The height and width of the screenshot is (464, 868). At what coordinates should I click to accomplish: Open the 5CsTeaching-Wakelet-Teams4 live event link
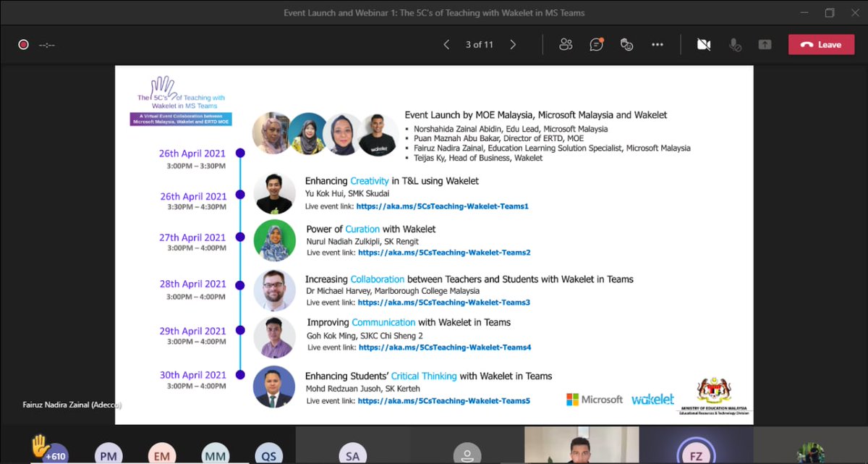click(445, 347)
